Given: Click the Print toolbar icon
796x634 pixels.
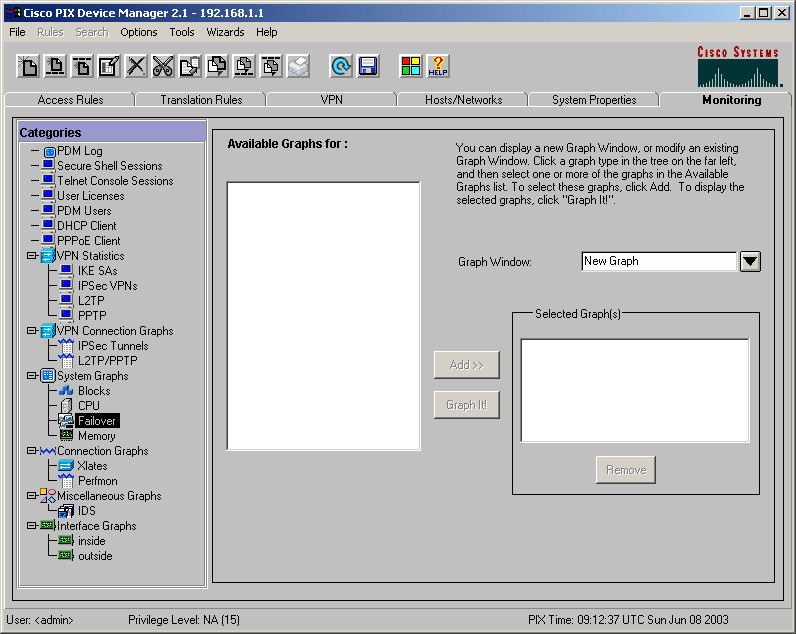Looking at the screenshot, I should click(x=298, y=66).
